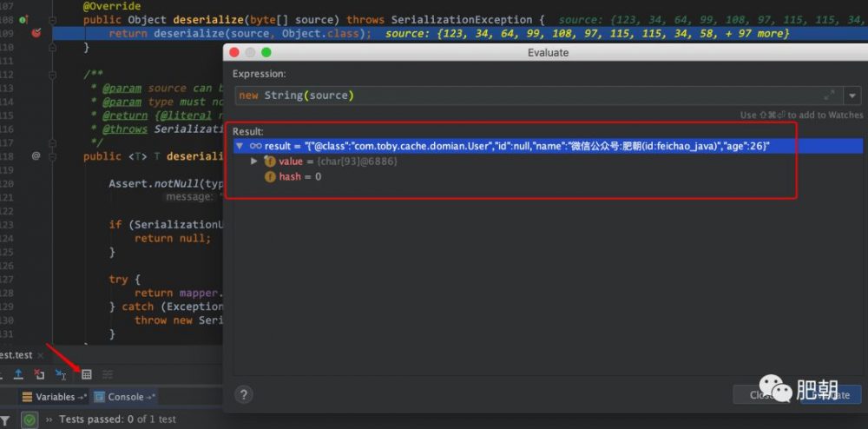Expand the value char array node
The image size is (868, 429).
[254, 161]
